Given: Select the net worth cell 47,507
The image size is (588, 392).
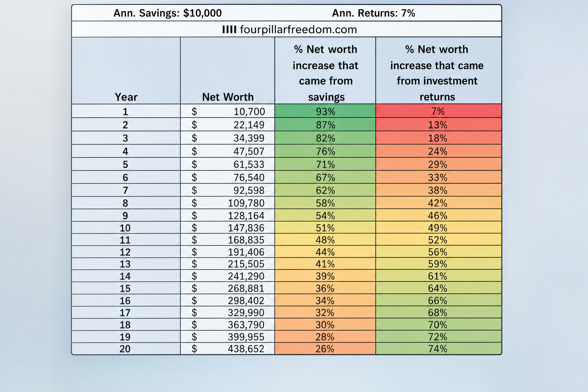Looking at the screenshot, I should click(228, 151).
